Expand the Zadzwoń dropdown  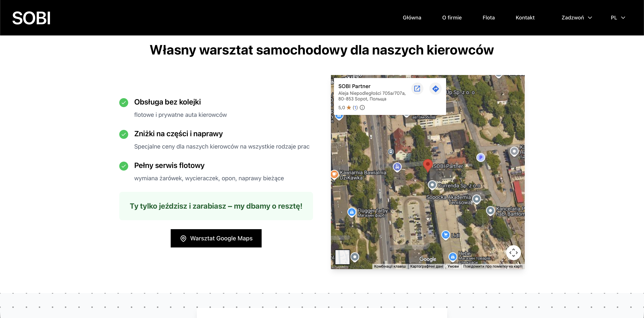click(x=577, y=18)
